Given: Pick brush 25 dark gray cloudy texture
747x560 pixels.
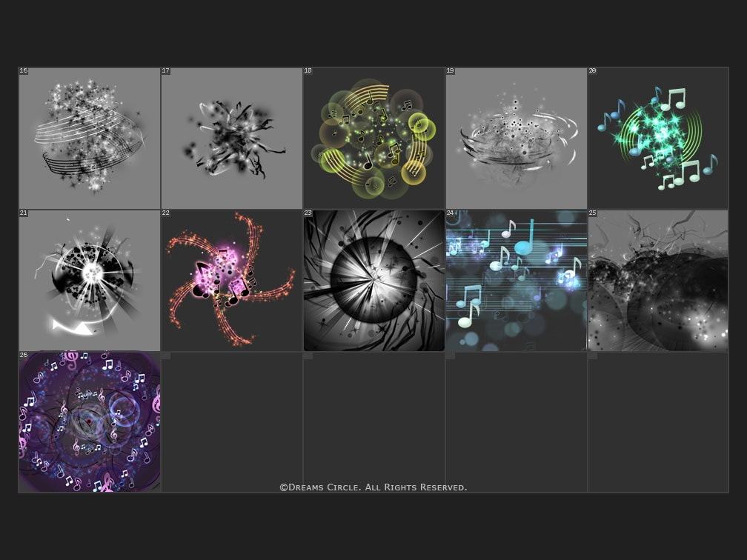Looking at the screenshot, I should (x=658, y=281).
